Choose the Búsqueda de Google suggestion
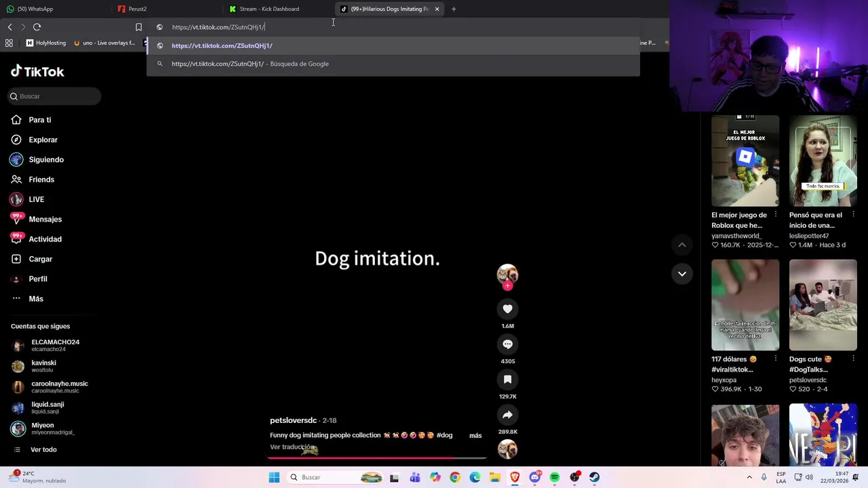Viewport: 868px width, 488px height. point(393,64)
